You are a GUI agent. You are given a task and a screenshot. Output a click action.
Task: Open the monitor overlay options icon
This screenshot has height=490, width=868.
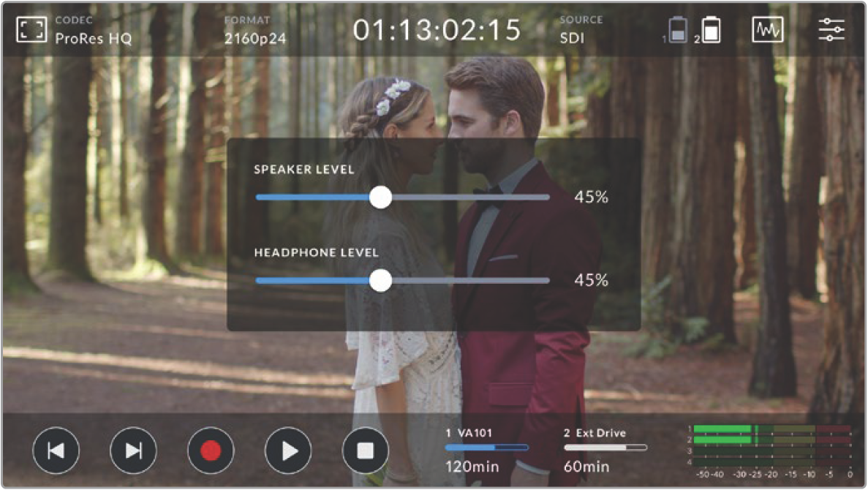pos(31,31)
